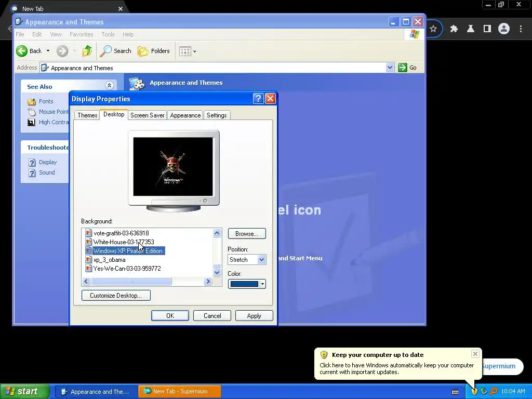This screenshot has height=399, width=532.
Task: Select vote-graffiti-03-636918 background
Action: click(x=121, y=233)
